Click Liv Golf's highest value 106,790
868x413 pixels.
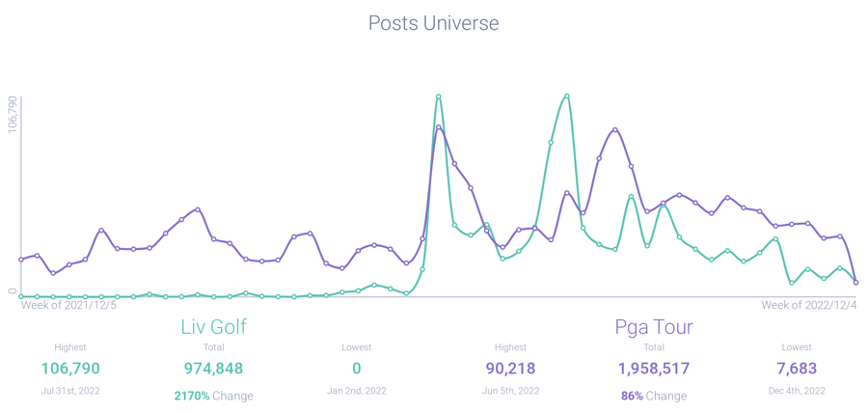click(70, 368)
